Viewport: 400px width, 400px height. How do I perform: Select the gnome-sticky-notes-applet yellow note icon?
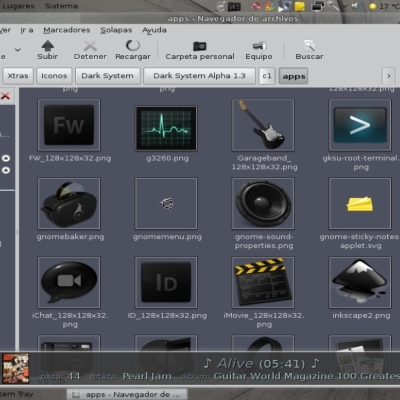tap(360, 204)
